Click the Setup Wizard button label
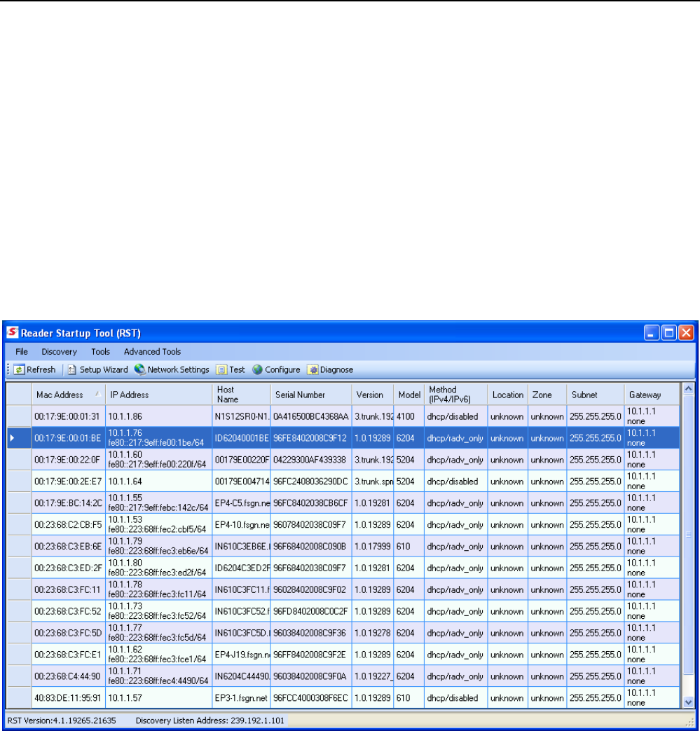The image size is (700, 731). [104, 369]
